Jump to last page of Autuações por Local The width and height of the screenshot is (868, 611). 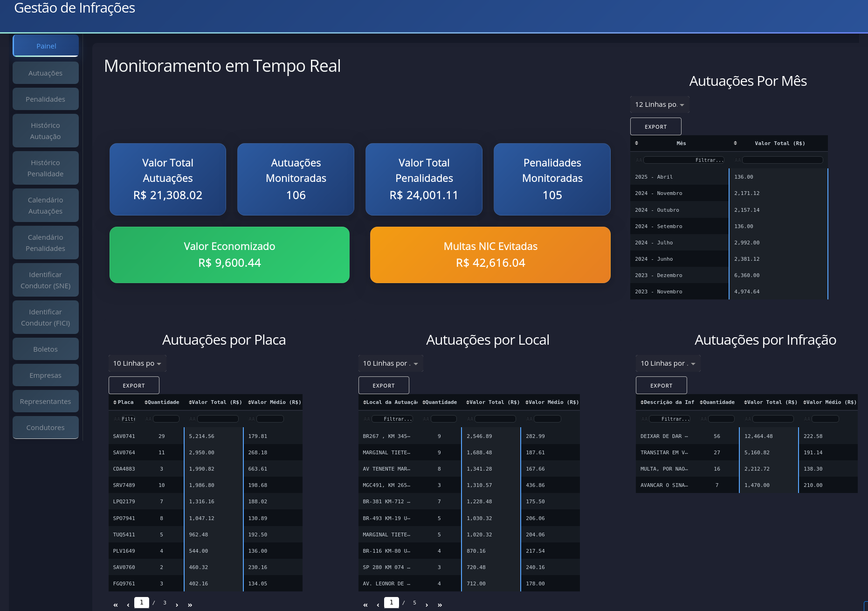(x=440, y=605)
